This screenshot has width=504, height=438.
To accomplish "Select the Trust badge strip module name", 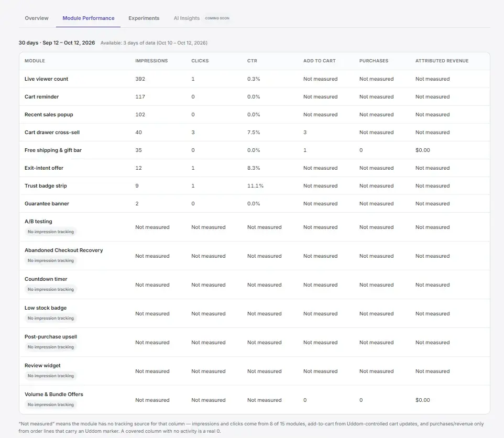I will (x=46, y=186).
